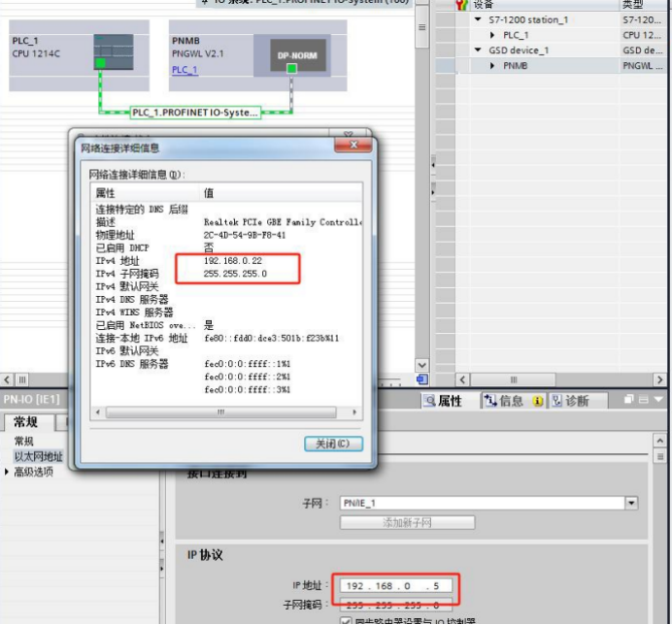672x625 pixels.
Task: Toggle the checkbox below the 子网掩码 field
Action: tap(346, 621)
